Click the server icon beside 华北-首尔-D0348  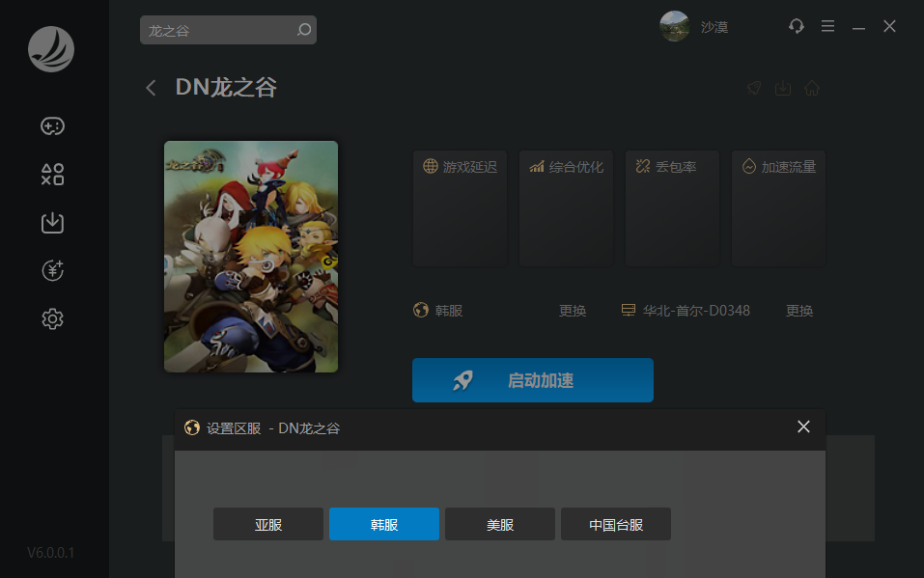pyautogui.click(x=629, y=310)
